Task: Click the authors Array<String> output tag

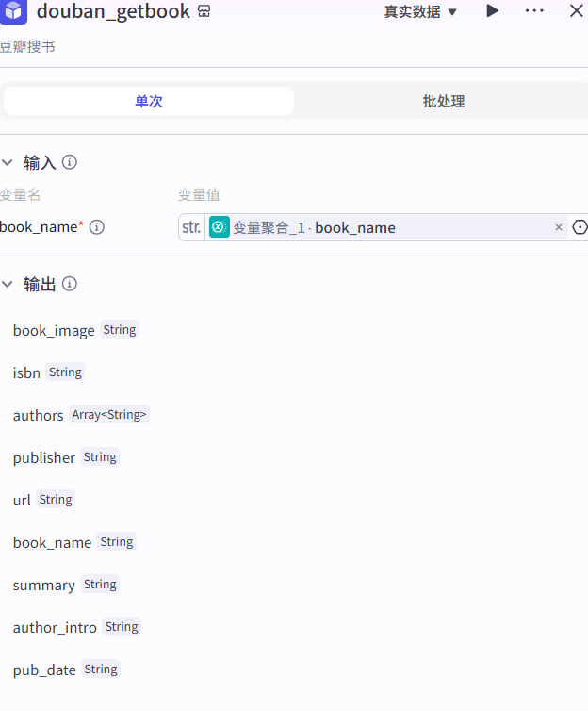Action: [109, 415]
